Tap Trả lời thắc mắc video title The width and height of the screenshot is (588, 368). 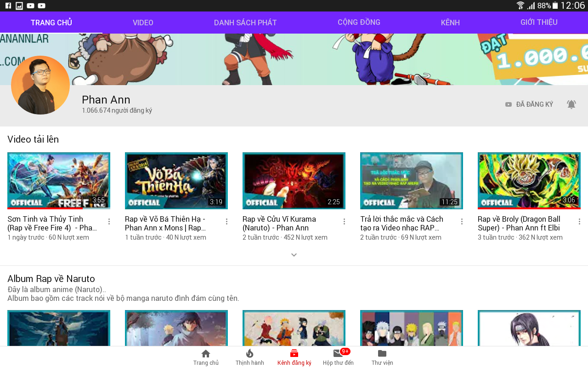[x=402, y=223]
